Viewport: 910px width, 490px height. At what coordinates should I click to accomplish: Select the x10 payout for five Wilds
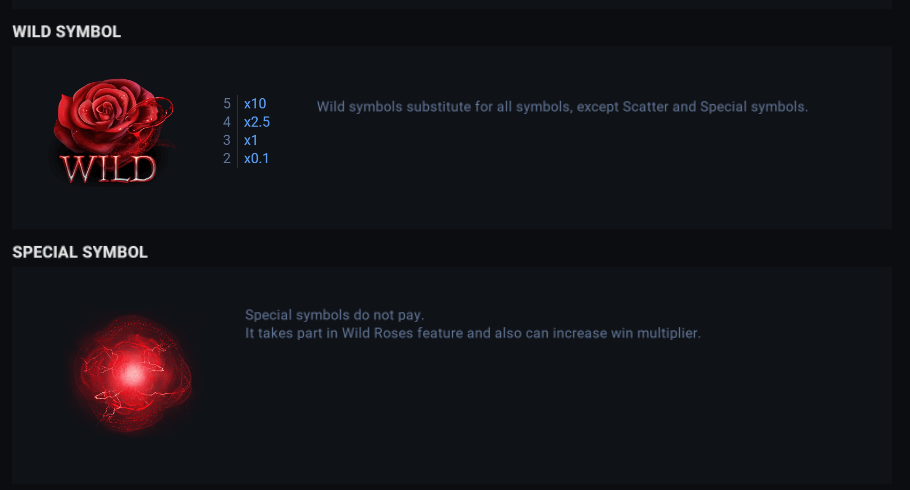coord(255,103)
